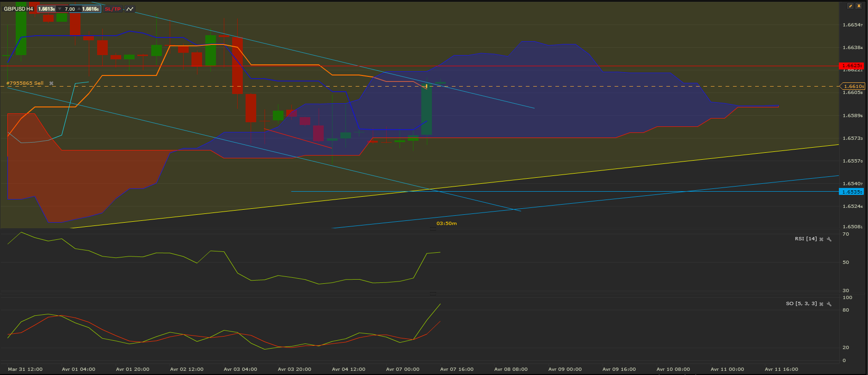Click the SO [5, 3, 3] indicator label
This screenshot has height=375, width=868.
801,304
